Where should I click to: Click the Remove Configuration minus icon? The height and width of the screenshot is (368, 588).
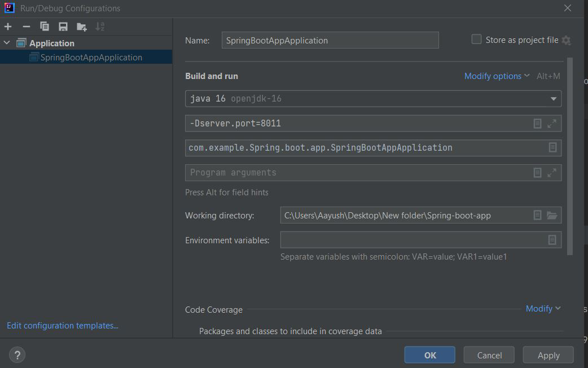[x=26, y=27]
